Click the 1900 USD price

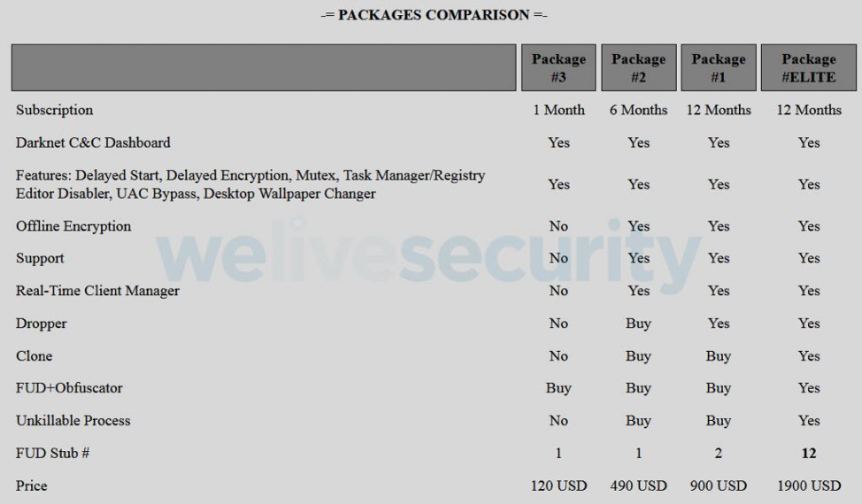pyautogui.click(x=808, y=485)
